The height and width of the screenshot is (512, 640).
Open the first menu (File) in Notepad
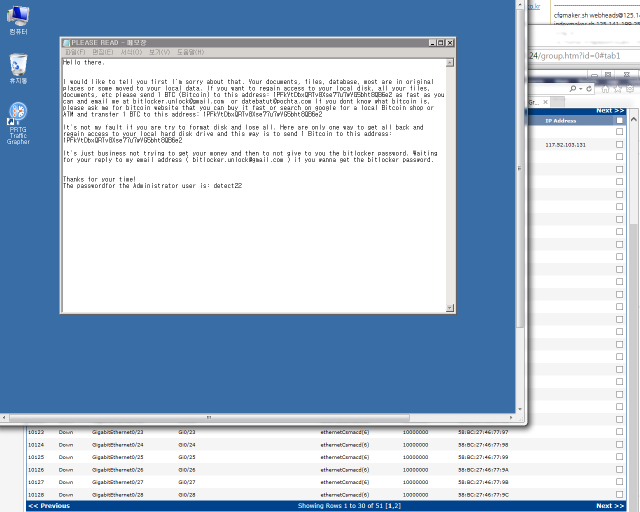(x=74, y=52)
